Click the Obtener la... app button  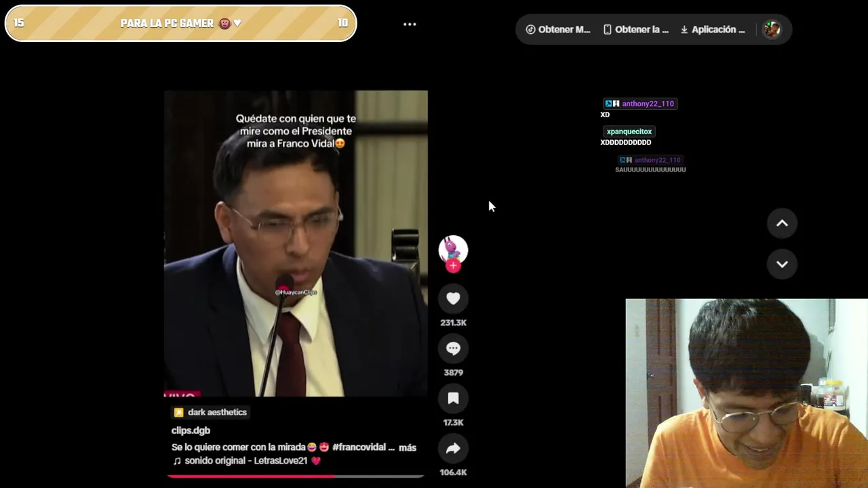[x=636, y=29]
